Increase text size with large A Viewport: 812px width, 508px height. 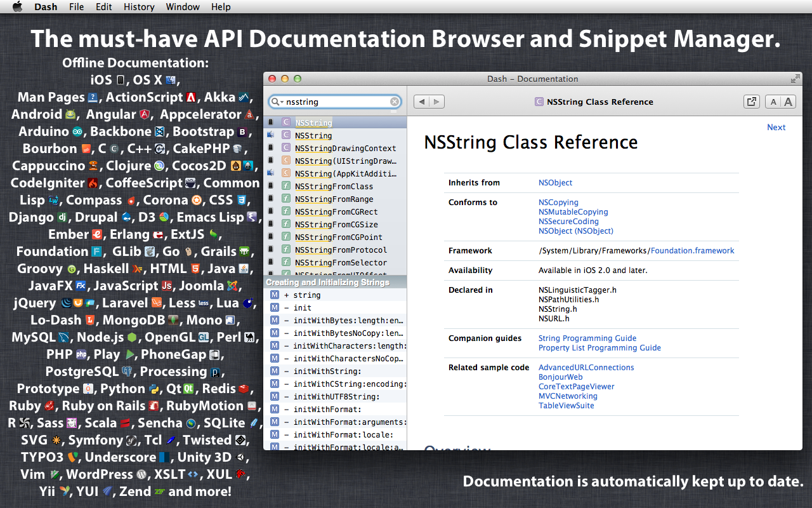[x=788, y=102]
